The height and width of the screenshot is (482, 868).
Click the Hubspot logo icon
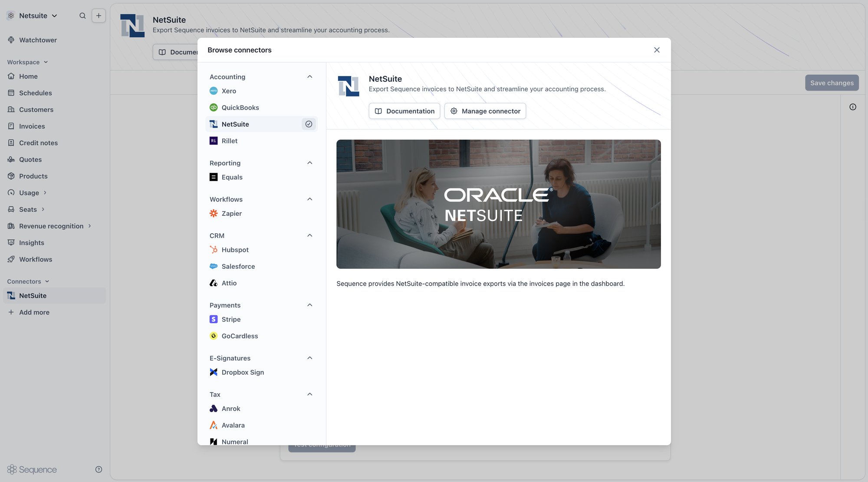(214, 250)
